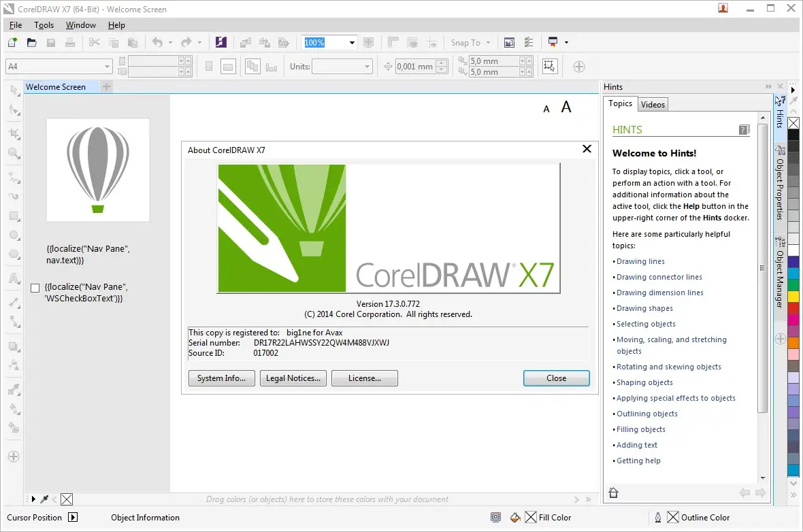
Task: Select the Topics tab in Hints
Action: 620,103
